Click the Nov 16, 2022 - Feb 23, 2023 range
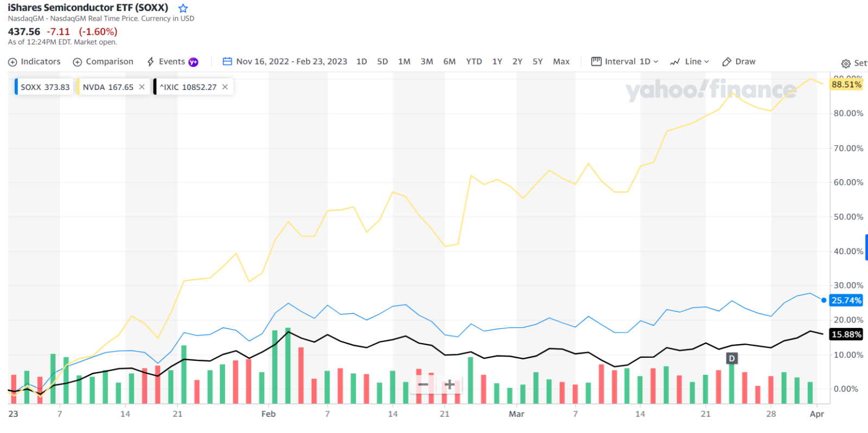 291,62
